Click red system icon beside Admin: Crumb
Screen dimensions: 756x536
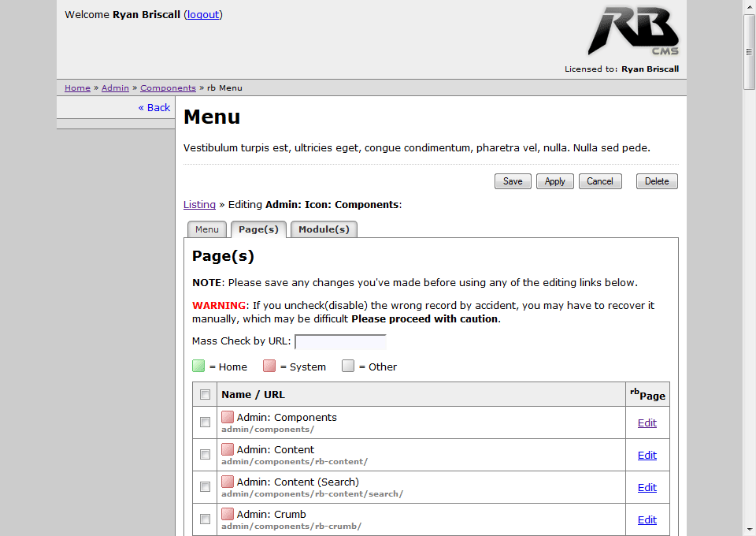coord(228,514)
